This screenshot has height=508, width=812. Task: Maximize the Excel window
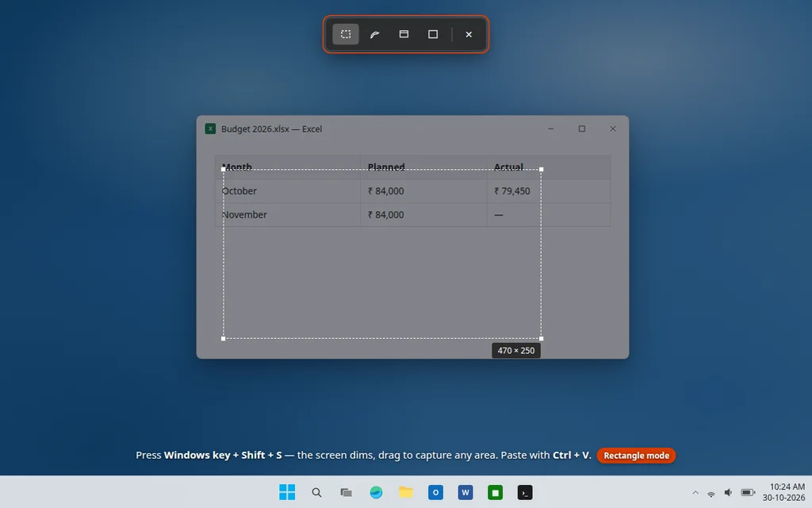581,129
